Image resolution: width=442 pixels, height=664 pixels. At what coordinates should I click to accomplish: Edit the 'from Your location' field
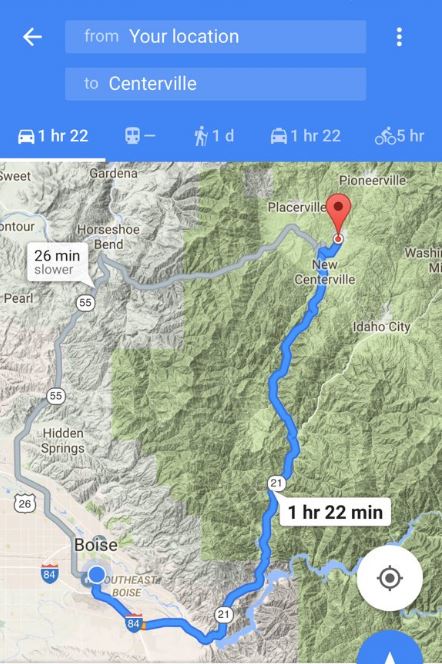click(x=215, y=37)
